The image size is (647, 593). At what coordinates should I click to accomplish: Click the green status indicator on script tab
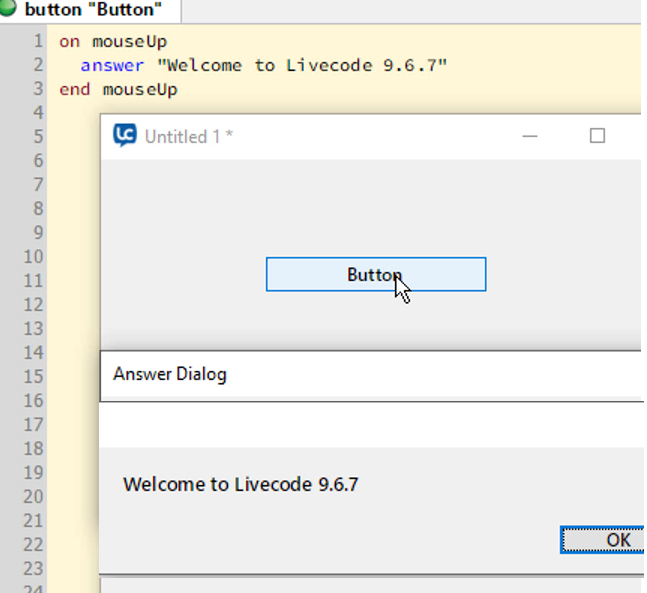click(x=7, y=8)
